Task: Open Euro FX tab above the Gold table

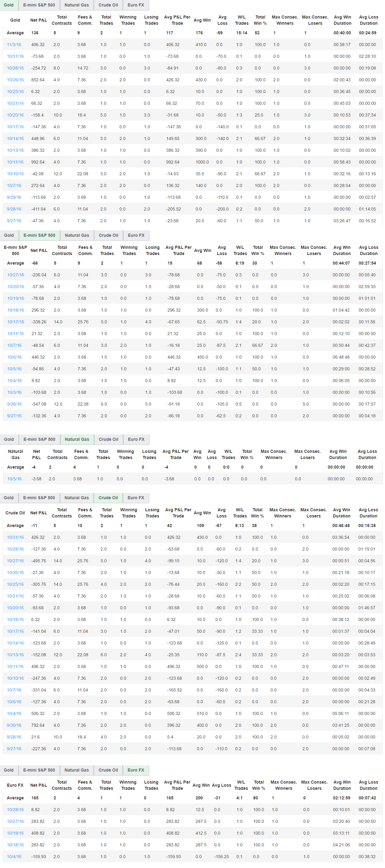Action: click(x=136, y=5)
